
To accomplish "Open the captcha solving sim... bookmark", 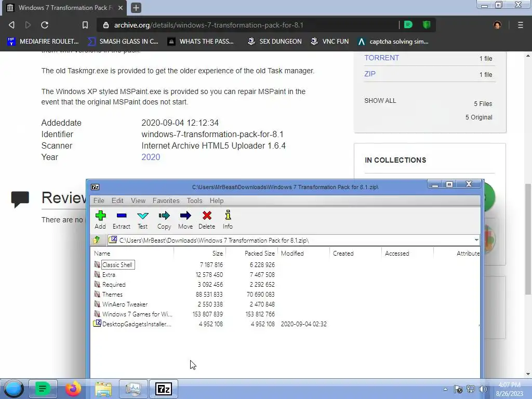I will [393, 42].
